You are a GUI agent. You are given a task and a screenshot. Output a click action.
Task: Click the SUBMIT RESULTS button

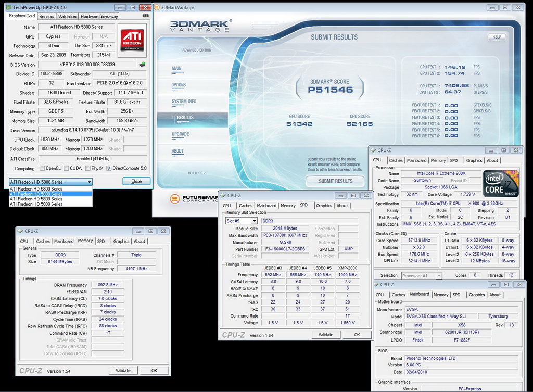336,181
